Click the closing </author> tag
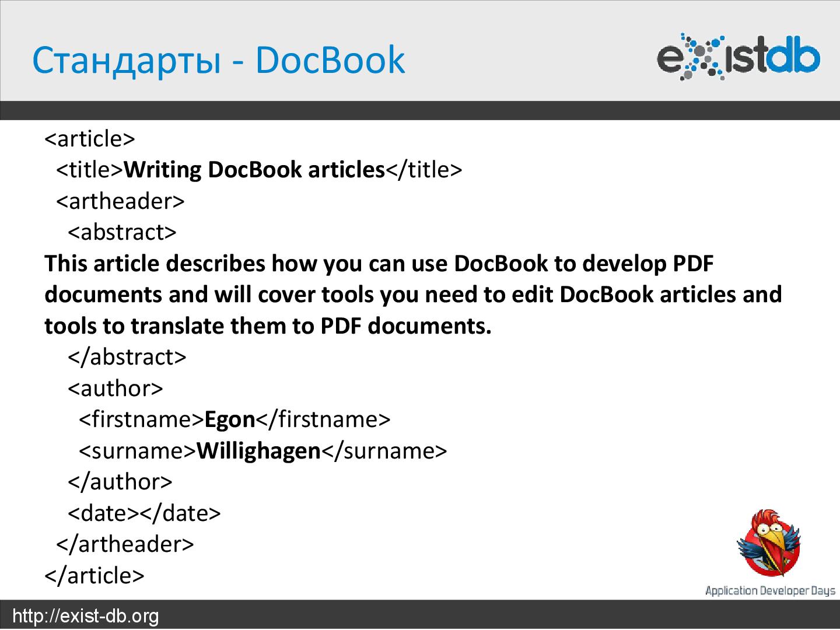Image resolution: width=840 pixels, height=630 pixels. coord(120,482)
